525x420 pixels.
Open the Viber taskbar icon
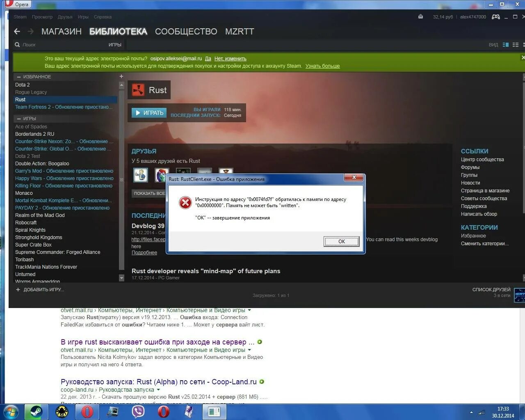coord(138,411)
